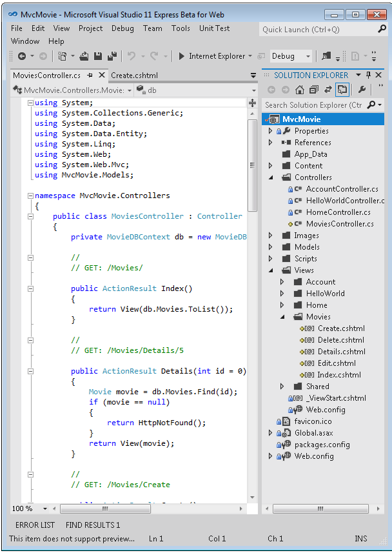Expand the Properties node

click(270, 131)
